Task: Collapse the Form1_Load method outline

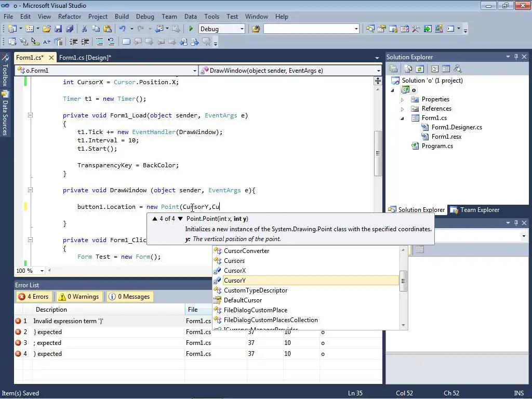Action: point(30,115)
